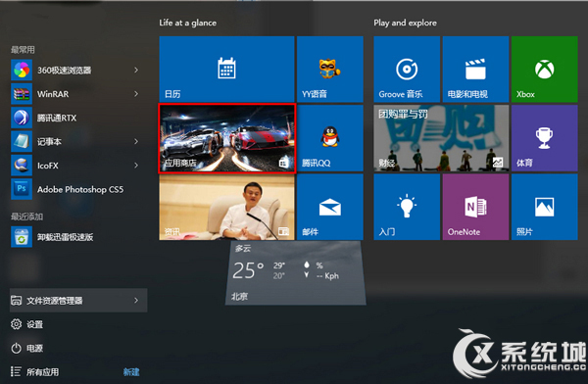Image resolution: width=588 pixels, height=384 pixels.
Task: Click the 设置 gear icon
Action: pyautogui.click(x=16, y=324)
